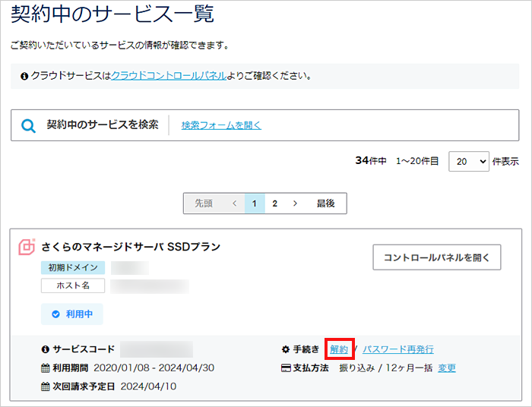Viewport: 532px width, 407px height.
Task: Click the Sakura managed server logo icon
Action: point(27,247)
